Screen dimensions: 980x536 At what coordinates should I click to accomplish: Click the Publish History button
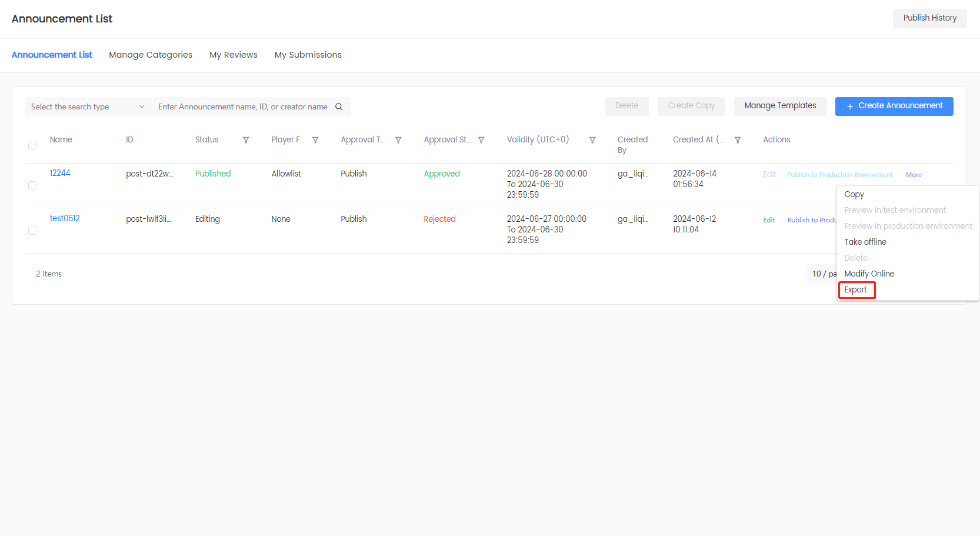pos(929,18)
